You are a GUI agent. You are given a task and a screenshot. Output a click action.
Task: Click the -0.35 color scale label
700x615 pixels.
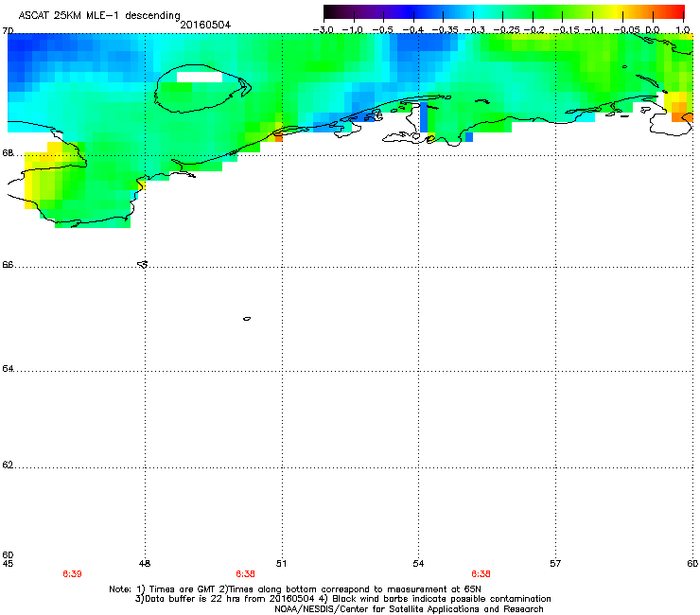[x=445, y=30]
